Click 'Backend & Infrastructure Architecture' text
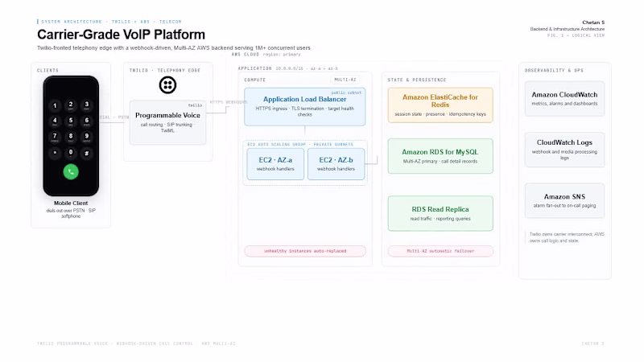This screenshot has height=362, width=644. click(568, 29)
